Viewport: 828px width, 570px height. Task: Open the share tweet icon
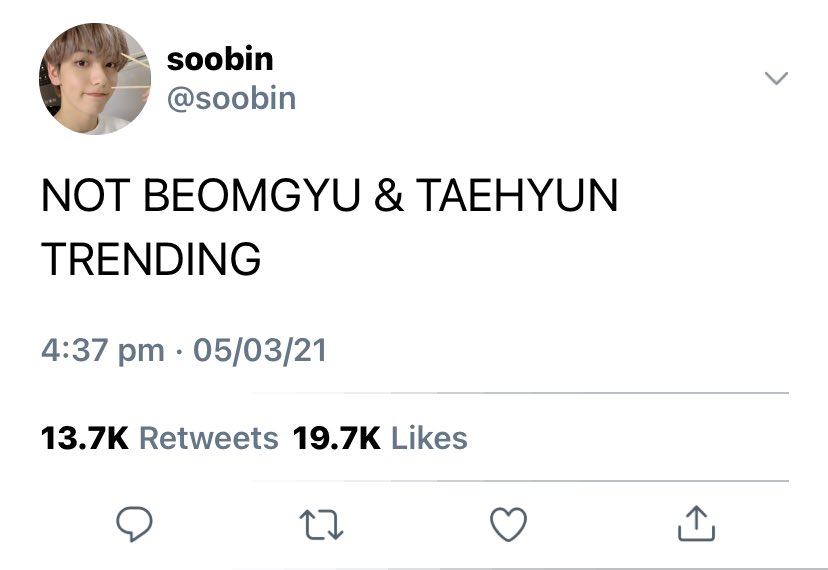(x=696, y=524)
